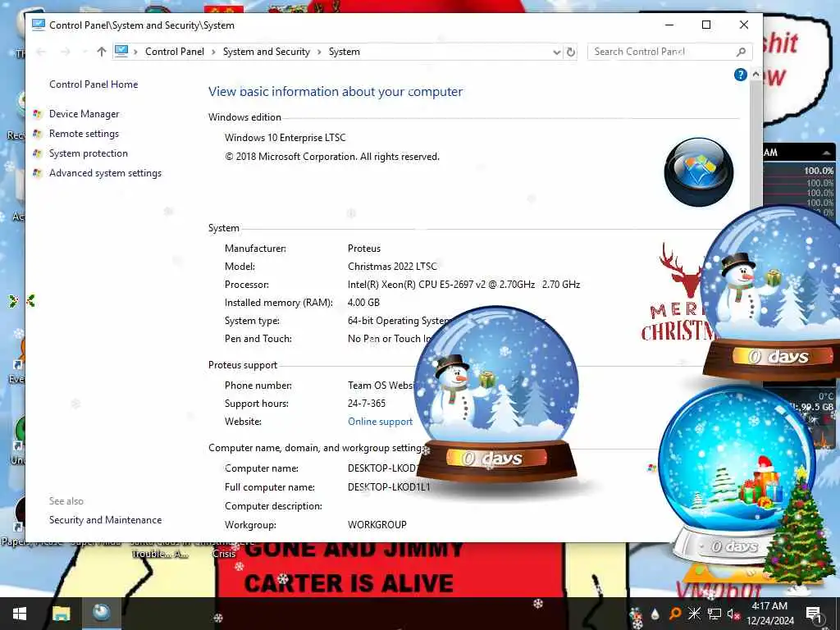Click the Christmas 2022 LTSC model value
Viewport: 840px width, 630px height.
coord(392,267)
